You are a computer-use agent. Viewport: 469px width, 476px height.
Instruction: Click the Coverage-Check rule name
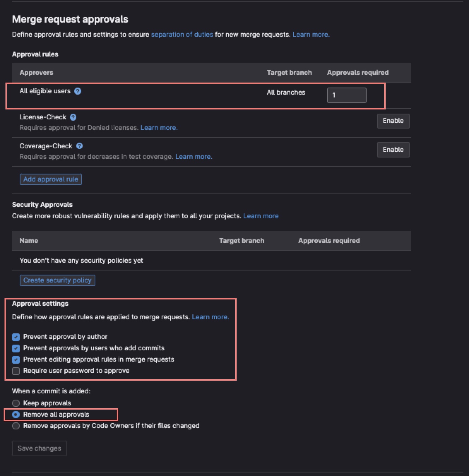pyautogui.click(x=46, y=146)
